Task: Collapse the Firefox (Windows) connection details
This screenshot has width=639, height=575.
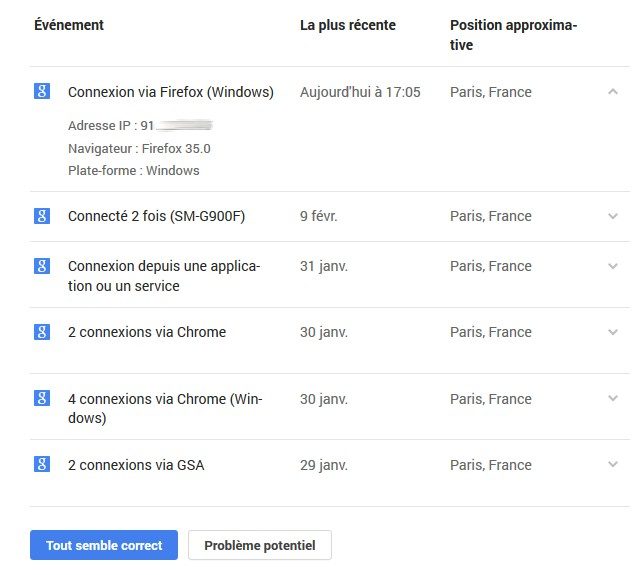Action: tap(613, 91)
